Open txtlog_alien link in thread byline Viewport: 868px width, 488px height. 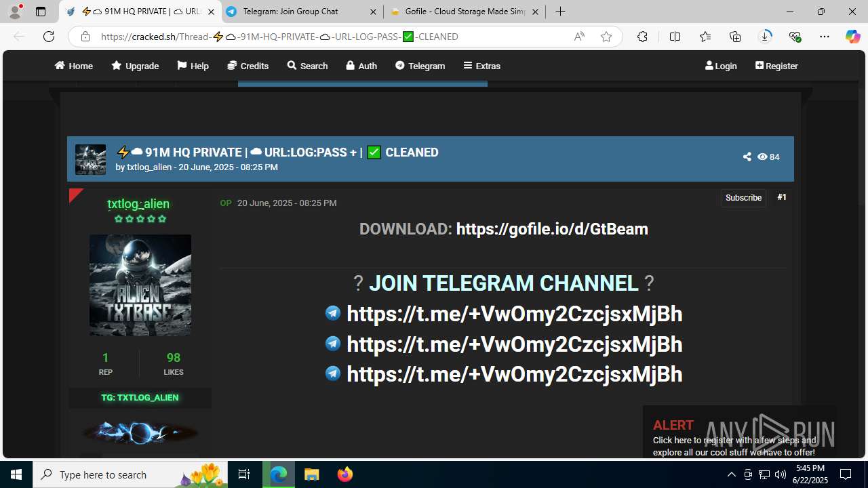pos(149,167)
